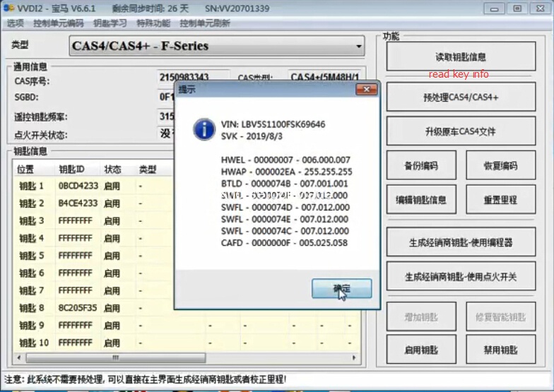Click the VVDI2 app icon in title bar
Viewport: 554px width, 392px height.
coord(8,8)
